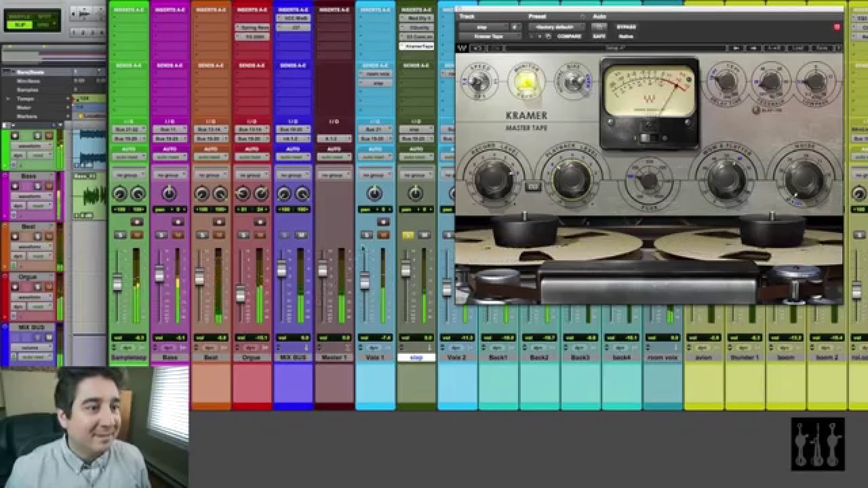The image size is (868, 488).
Task: Click the Record Level knob
Action: point(494,179)
